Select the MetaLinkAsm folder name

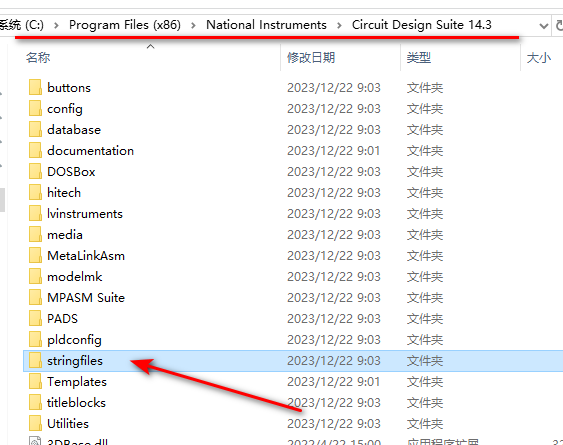pyautogui.click(x=86, y=256)
